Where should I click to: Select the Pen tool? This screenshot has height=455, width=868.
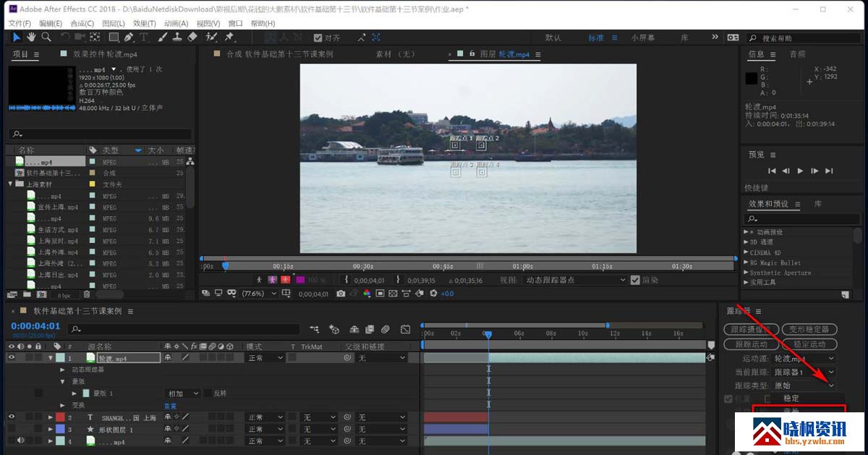pos(128,38)
